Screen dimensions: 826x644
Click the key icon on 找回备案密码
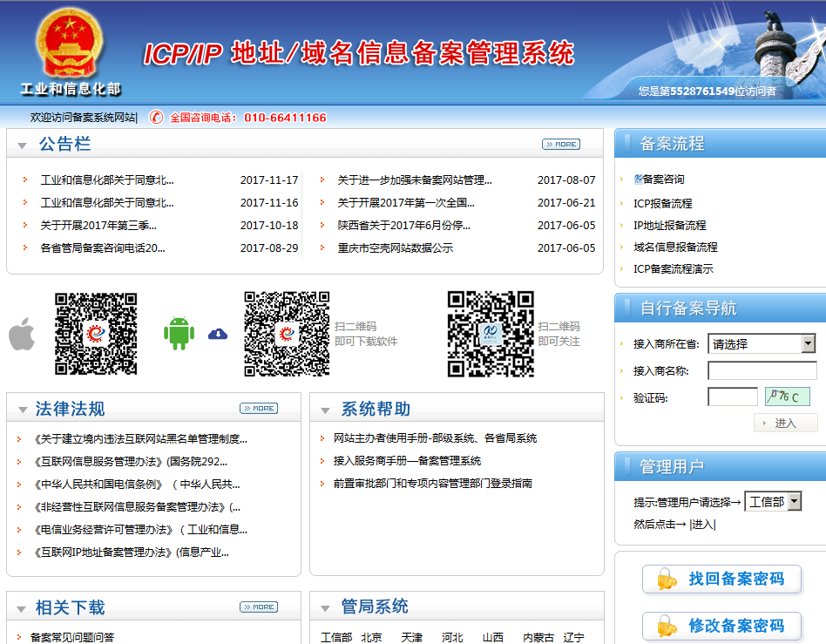666,579
